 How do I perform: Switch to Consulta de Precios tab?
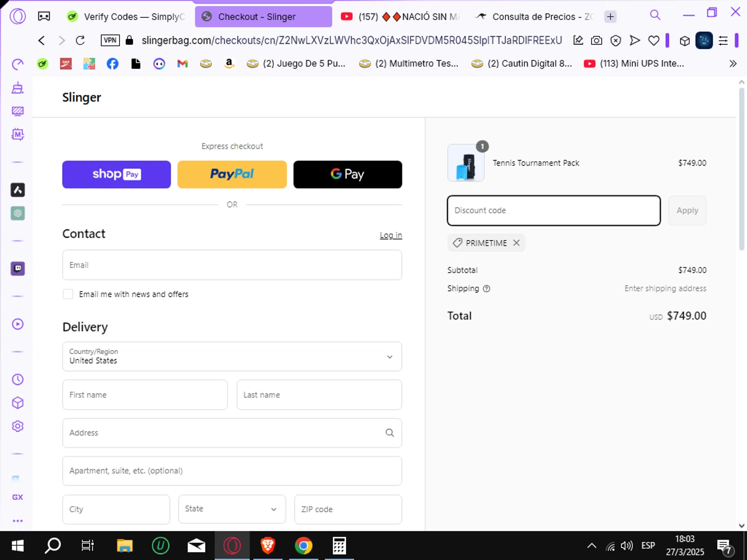[x=534, y=16]
